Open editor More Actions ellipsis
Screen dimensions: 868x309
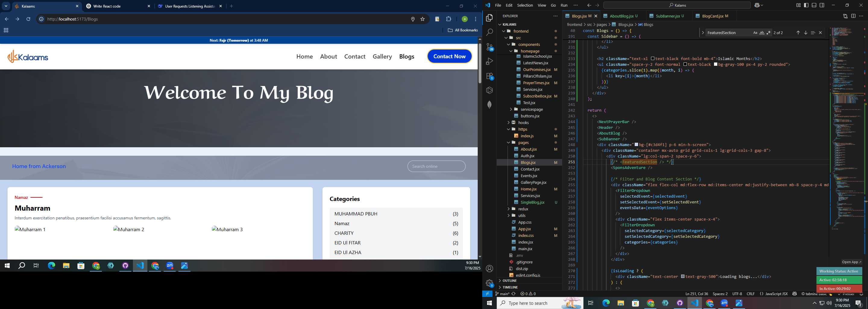click(x=861, y=16)
